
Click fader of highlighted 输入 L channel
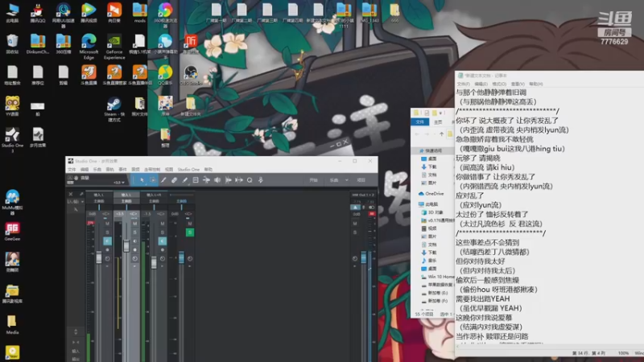(x=126, y=246)
